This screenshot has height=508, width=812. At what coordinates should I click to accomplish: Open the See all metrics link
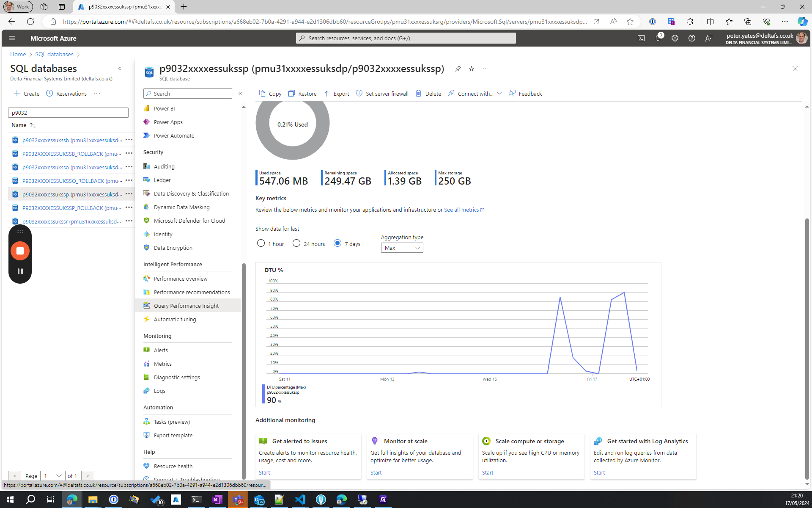464,210
